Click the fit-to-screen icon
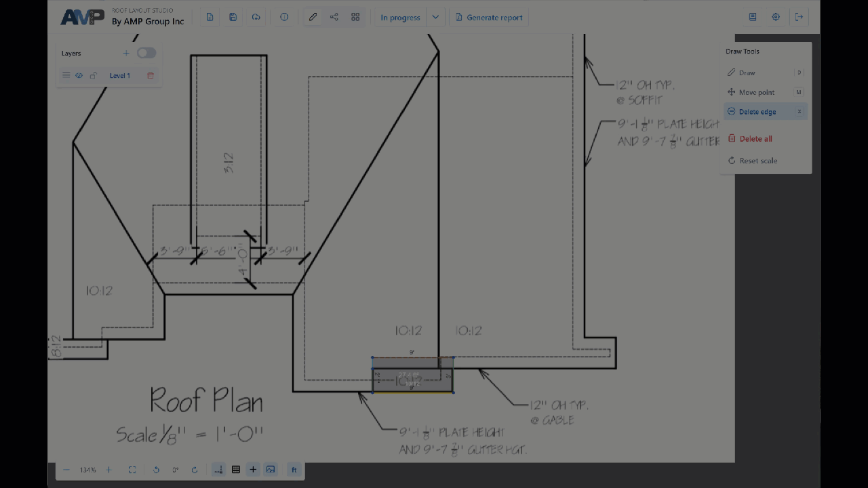868x488 pixels. point(132,470)
